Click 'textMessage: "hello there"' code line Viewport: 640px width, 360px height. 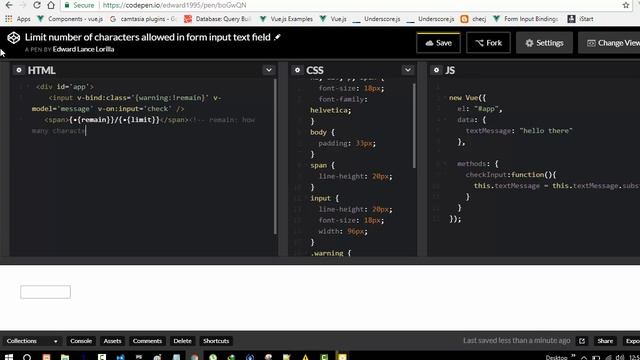519,131
